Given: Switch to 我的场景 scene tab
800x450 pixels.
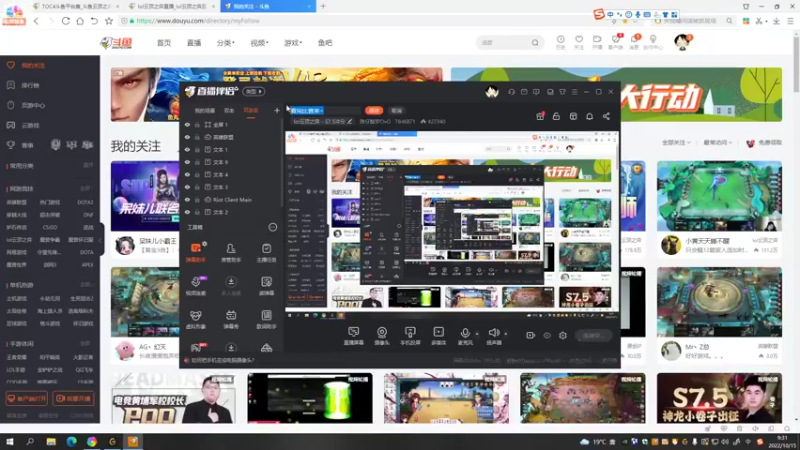Looking at the screenshot, I should (x=205, y=111).
